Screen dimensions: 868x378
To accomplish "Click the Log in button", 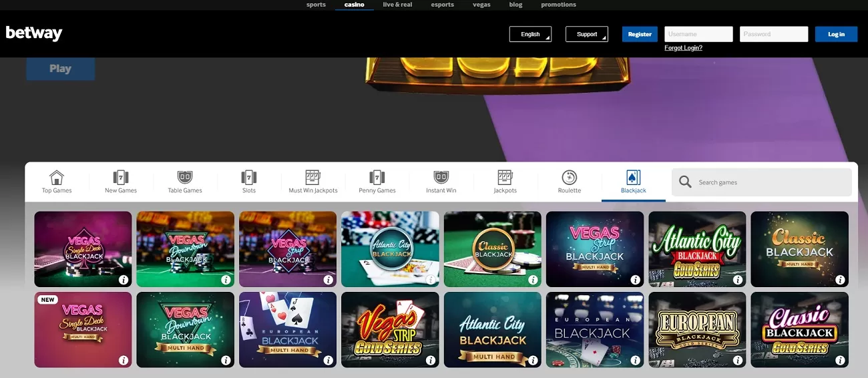I will (x=836, y=34).
